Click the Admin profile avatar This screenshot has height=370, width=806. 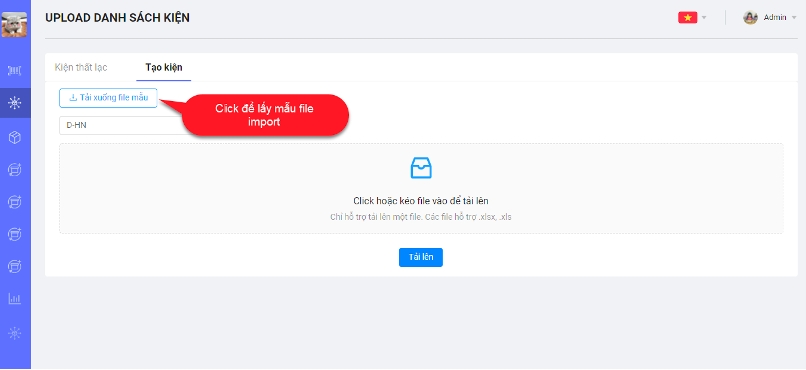[x=750, y=17]
